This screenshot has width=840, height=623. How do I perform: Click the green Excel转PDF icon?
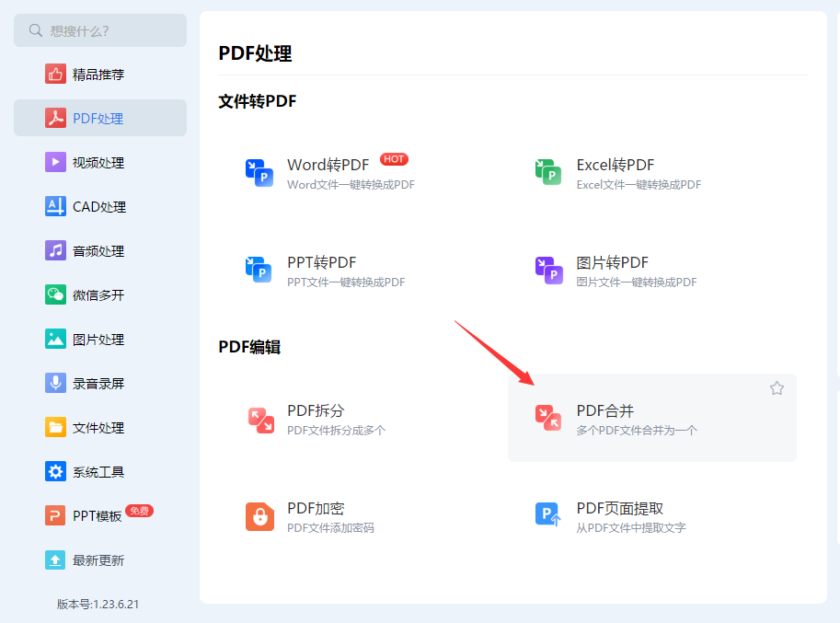548,172
